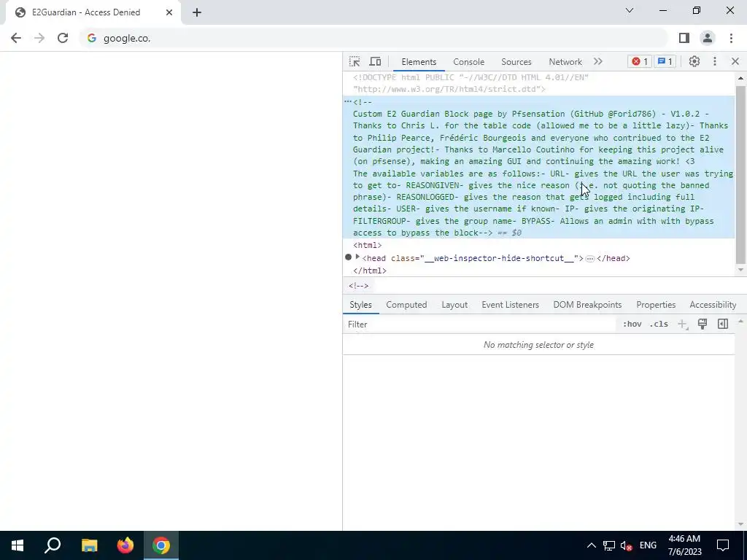
Task: Focus the Styles Filter input
Action: [x=479, y=324]
